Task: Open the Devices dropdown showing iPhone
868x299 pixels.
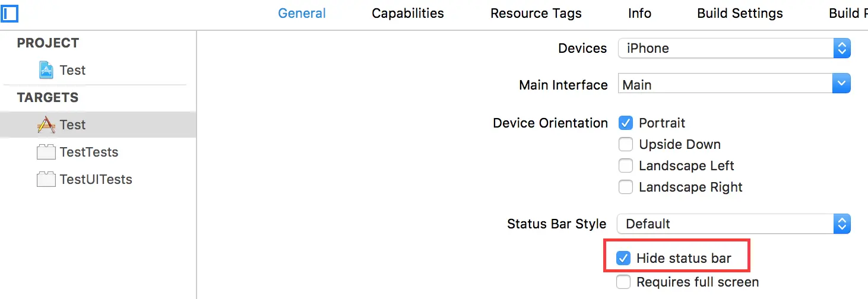Action: tap(734, 48)
